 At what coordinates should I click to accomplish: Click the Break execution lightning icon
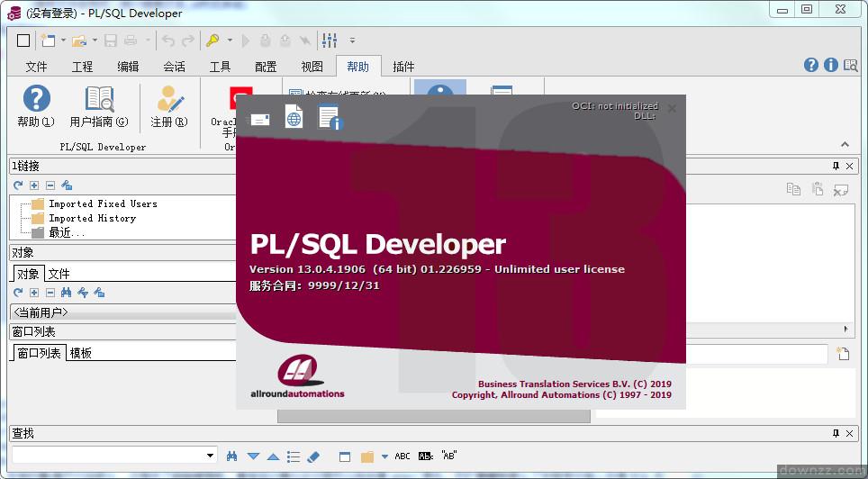[304, 41]
